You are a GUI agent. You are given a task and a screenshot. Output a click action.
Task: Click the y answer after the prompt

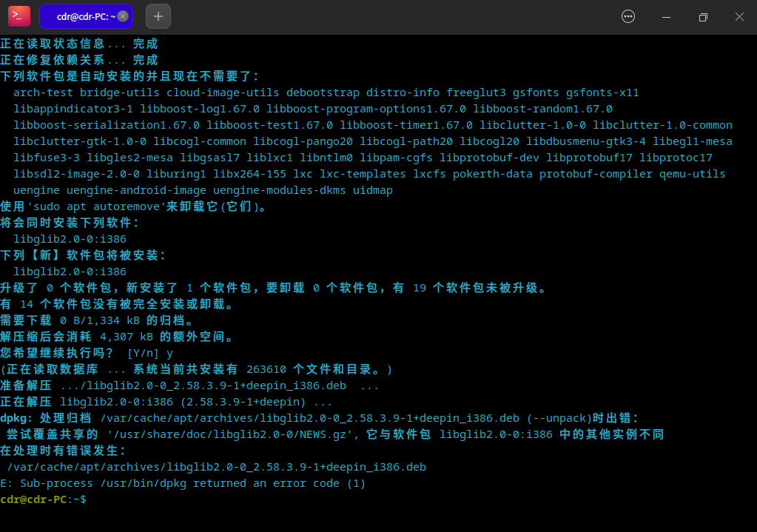[x=170, y=352]
